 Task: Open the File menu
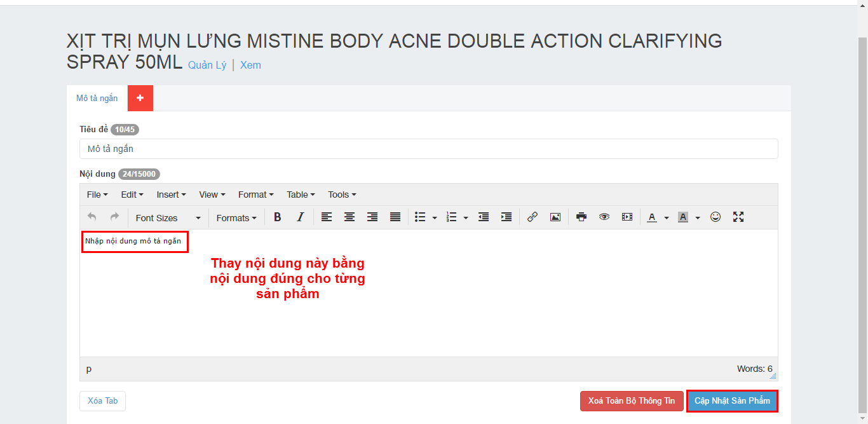97,195
